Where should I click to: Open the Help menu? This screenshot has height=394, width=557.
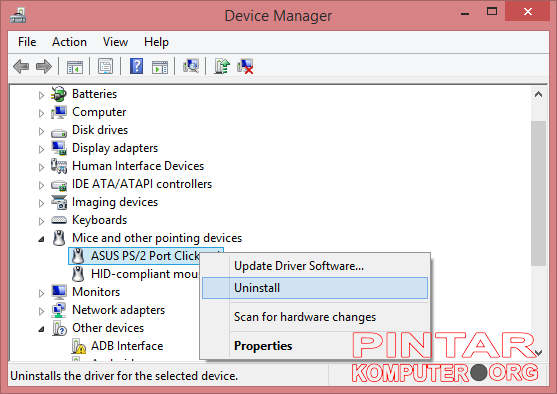click(156, 42)
